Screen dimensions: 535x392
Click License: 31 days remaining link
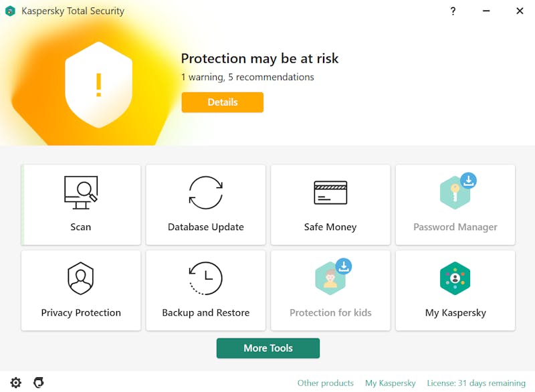[476, 383]
